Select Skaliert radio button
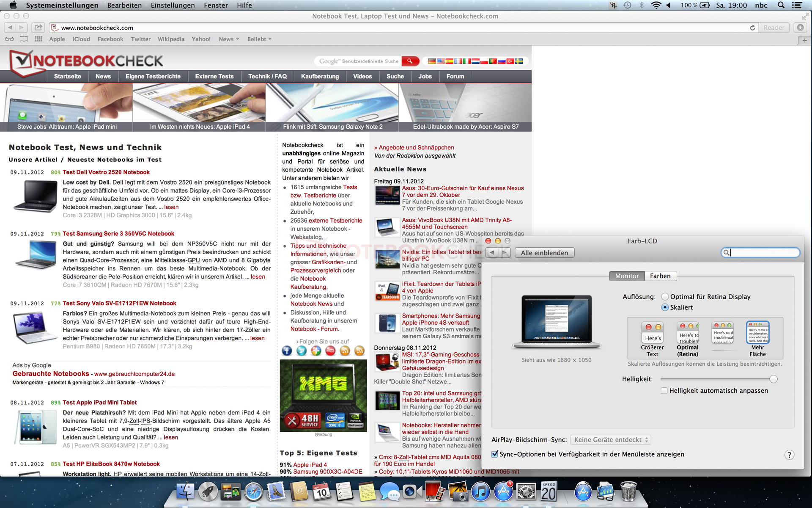This screenshot has width=812, height=508. pos(665,307)
